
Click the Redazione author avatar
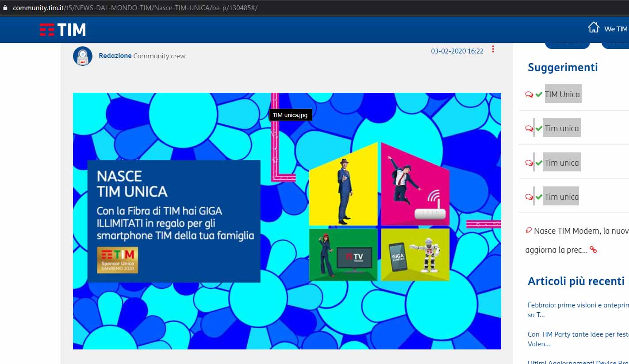click(83, 56)
